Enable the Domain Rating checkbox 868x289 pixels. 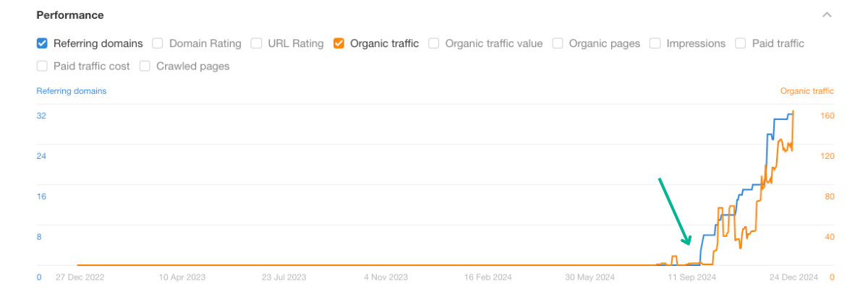(158, 43)
